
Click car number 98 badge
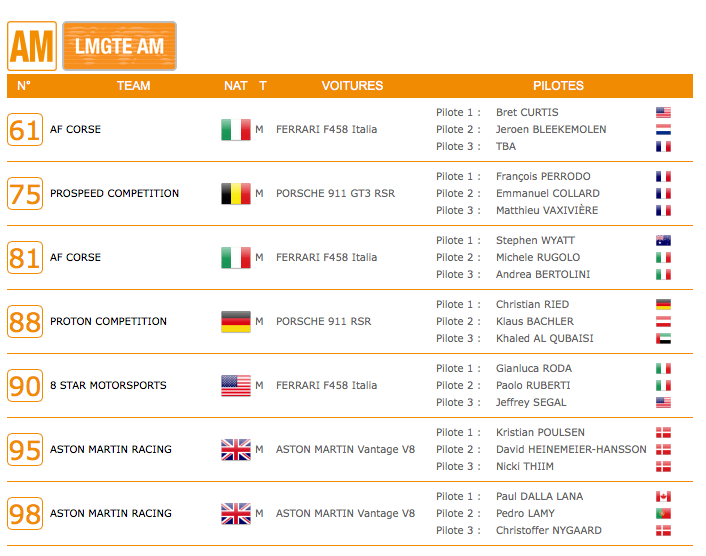[25, 513]
